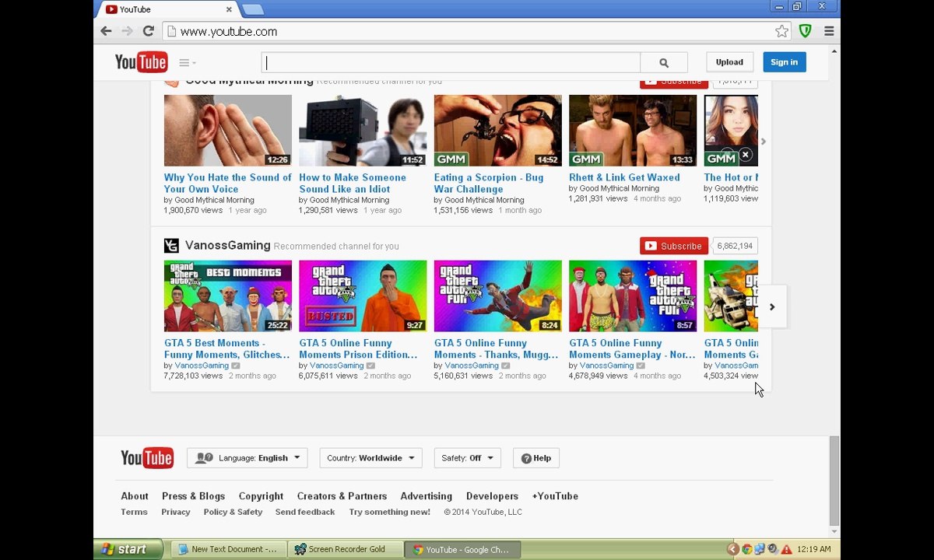The width and height of the screenshot is (934, 560).
Task: Dismiss The Hot or Not video thumbnail X
Action: [x=745, y=155]
